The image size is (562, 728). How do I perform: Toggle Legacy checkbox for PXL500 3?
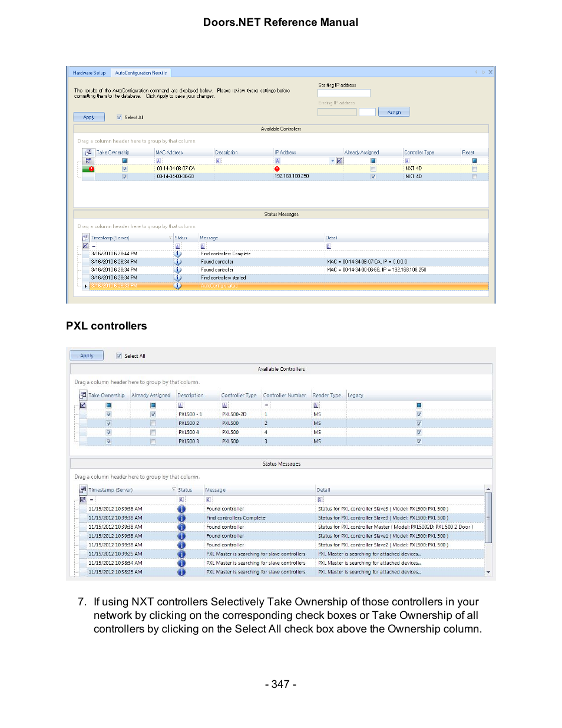click(x=419, y=441)
